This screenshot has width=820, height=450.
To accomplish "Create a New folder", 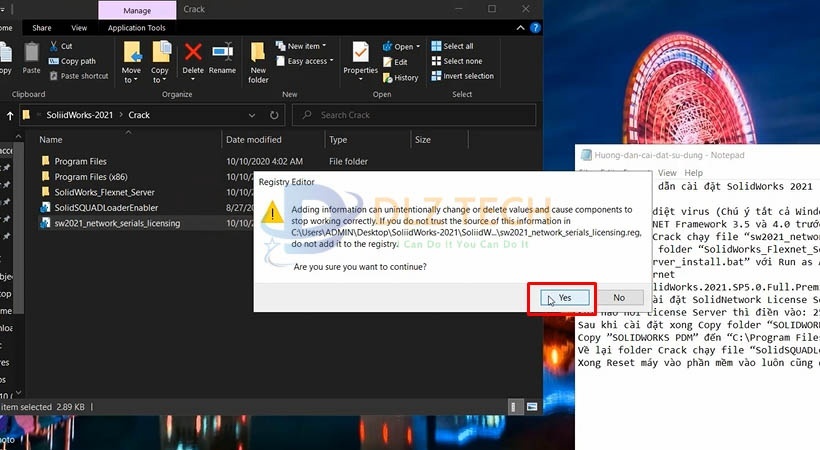I will pyautogui.click(x=258, y=63).
